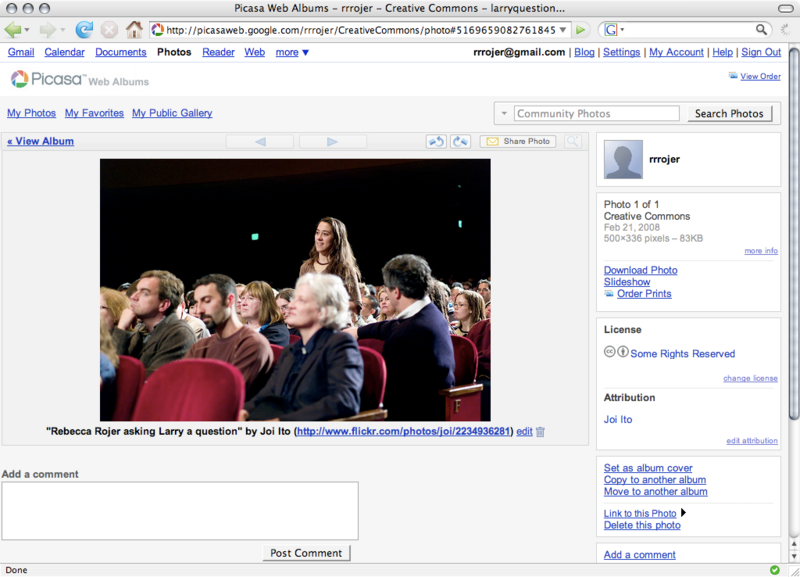
Task: Click the Share Photo button
Action: [518, 141]
